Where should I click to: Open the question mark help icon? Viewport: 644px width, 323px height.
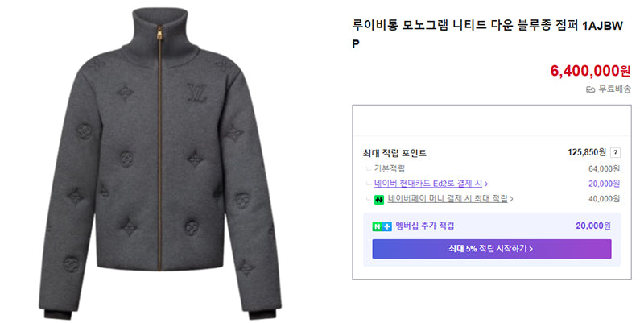pos(615,152)
